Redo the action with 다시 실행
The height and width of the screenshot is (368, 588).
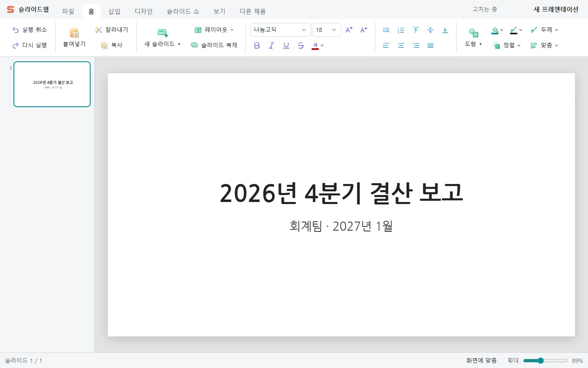[30, 45]
